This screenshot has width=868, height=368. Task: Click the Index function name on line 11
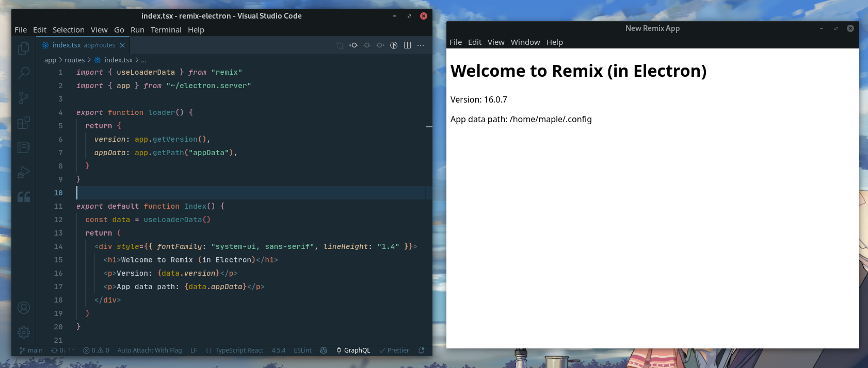pos(195,206)
